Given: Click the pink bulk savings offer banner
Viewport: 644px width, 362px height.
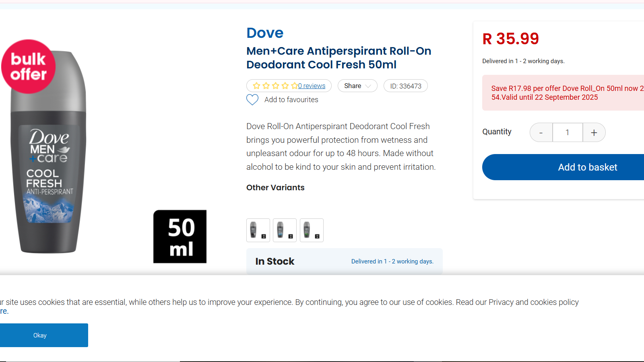Looking at the screenshot, I should pos(563,93).
